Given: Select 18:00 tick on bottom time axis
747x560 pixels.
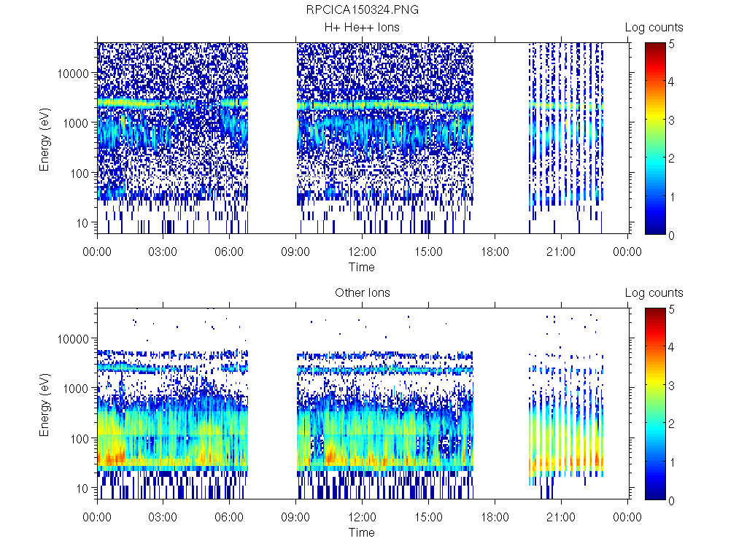Looking at the screenshot, I should (x=495, y=518).
